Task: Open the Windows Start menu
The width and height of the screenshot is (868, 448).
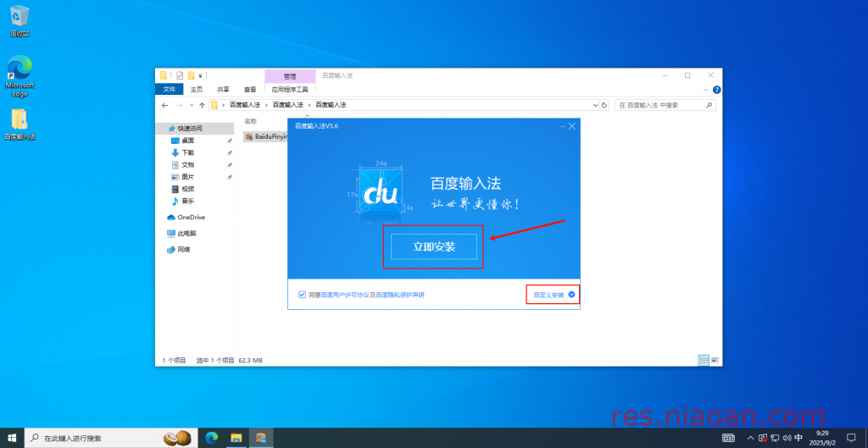Action: [x=12, y=438]
